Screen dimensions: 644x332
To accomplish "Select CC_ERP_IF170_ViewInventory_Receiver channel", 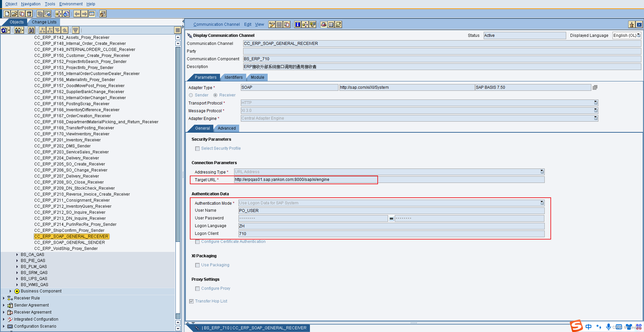I will pos(72,134).
